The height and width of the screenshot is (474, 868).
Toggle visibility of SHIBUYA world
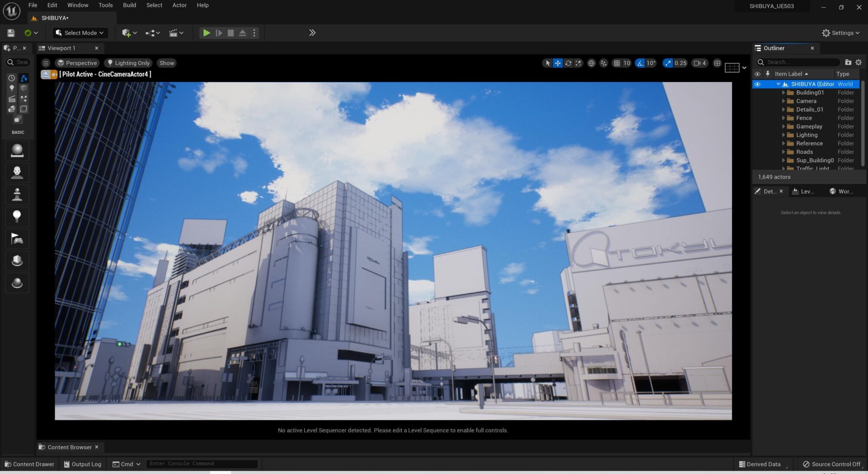click(x=757, y=84)
